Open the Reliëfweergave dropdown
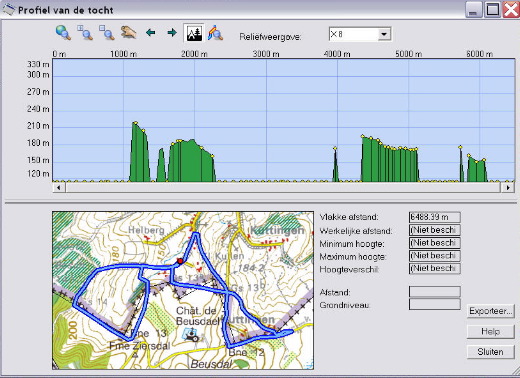Screen dimensions: 520x378 (x=384, y=34)
